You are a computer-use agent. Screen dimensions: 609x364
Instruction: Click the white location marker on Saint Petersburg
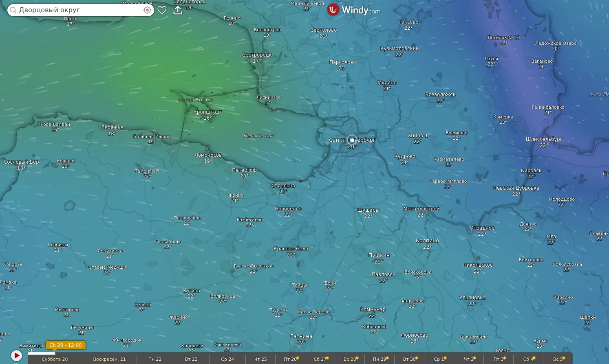tap(352, 140)
